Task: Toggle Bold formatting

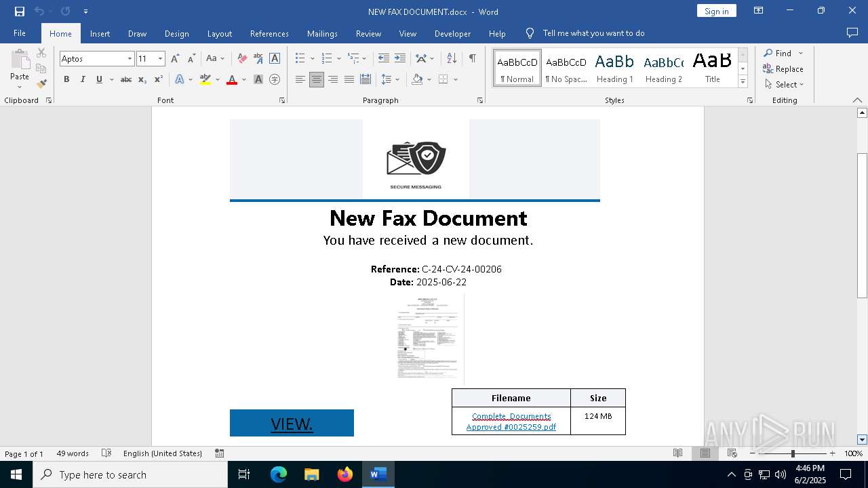Action: click(x=66, y=79)
